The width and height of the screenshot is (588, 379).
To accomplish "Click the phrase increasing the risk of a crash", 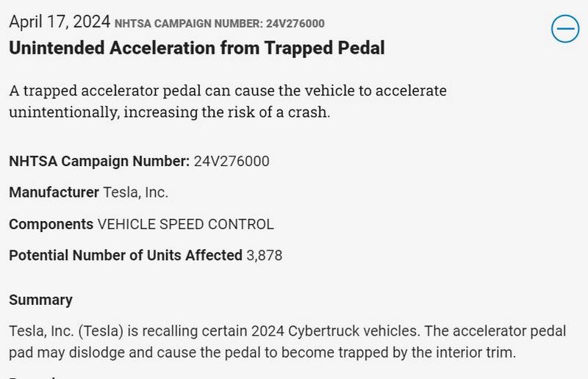I will (226, 112).
